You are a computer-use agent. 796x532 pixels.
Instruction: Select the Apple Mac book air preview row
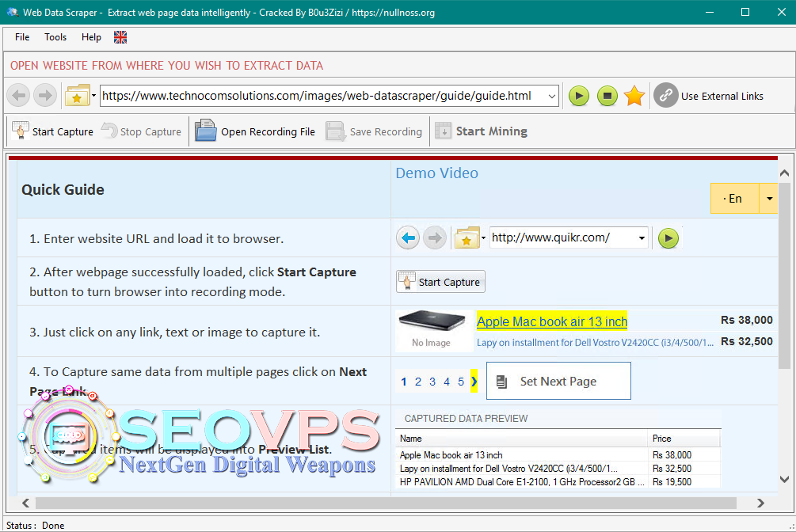pos(558,455)
